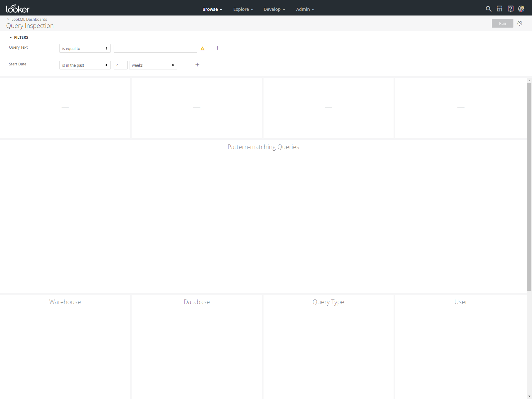Open the help question-mark icon

(511, 9)
